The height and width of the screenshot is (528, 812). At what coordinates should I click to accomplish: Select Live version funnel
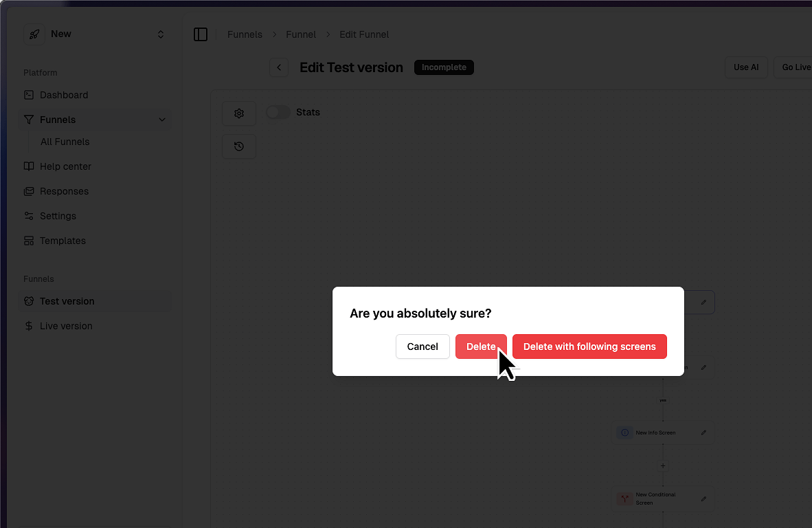(x=95, y=326)
